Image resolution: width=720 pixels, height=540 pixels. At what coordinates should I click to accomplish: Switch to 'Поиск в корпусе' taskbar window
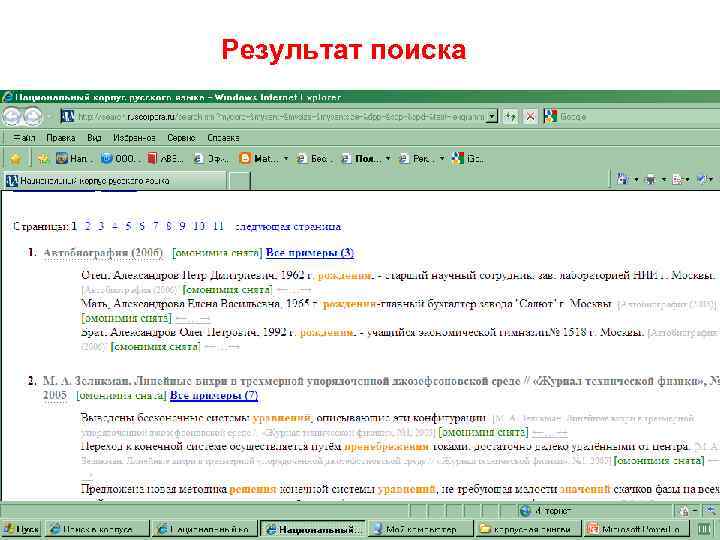point(97,529)
